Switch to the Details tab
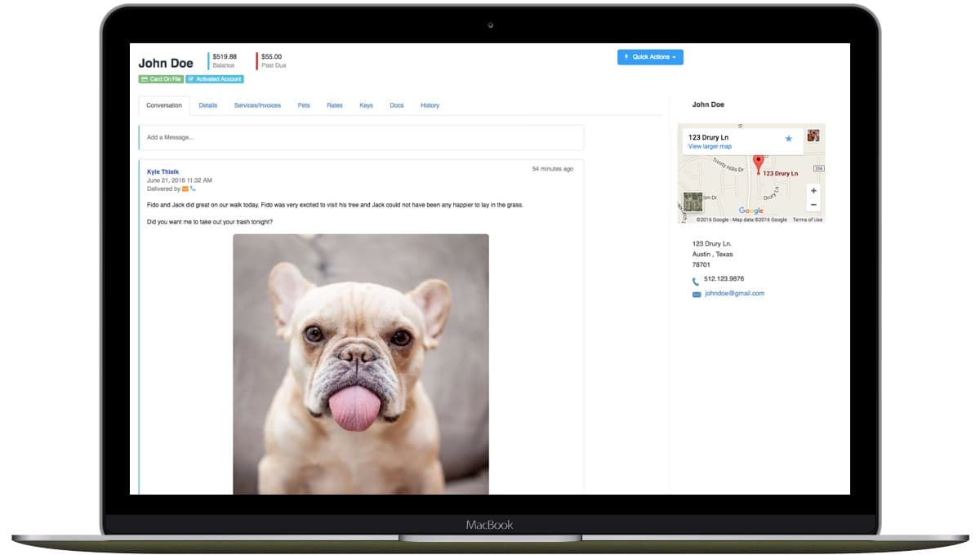 click(x=208, y=105)
